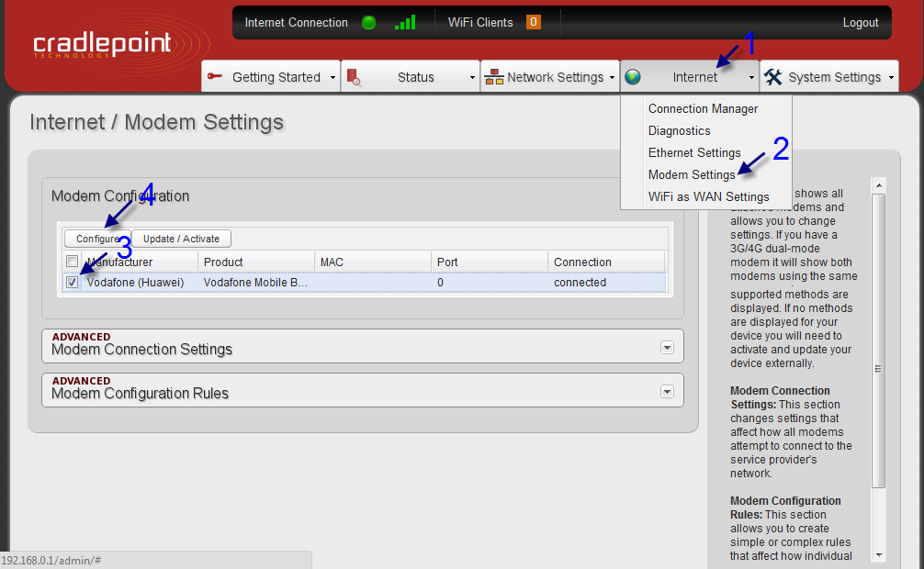This screenshot has width=924, height=569.
Task: Sort by the Product column header
Action: (x=256, y=262)
